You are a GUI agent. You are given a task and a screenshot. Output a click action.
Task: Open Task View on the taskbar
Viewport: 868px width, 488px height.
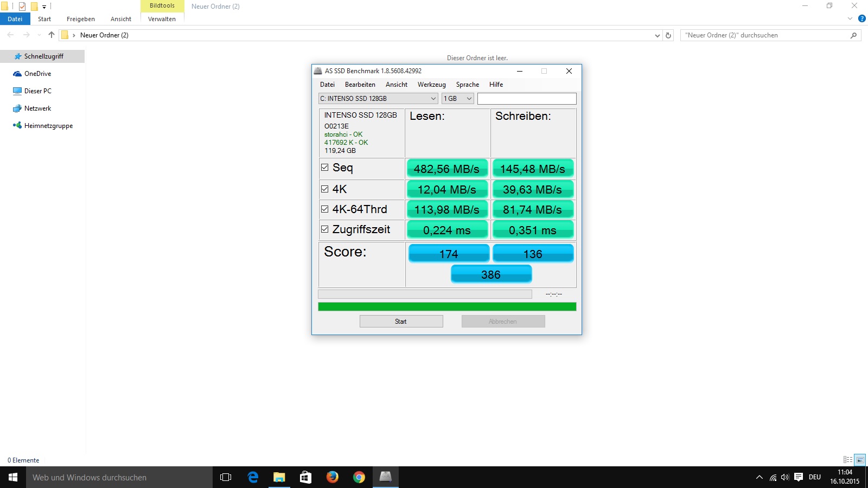click(226, 477)
